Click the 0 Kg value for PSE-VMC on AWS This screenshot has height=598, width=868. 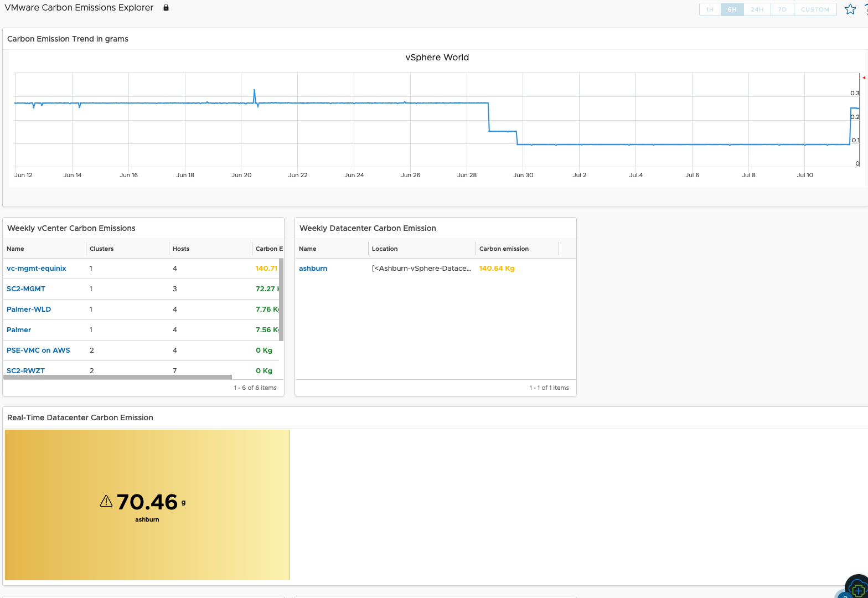click(x=264, y=350)
